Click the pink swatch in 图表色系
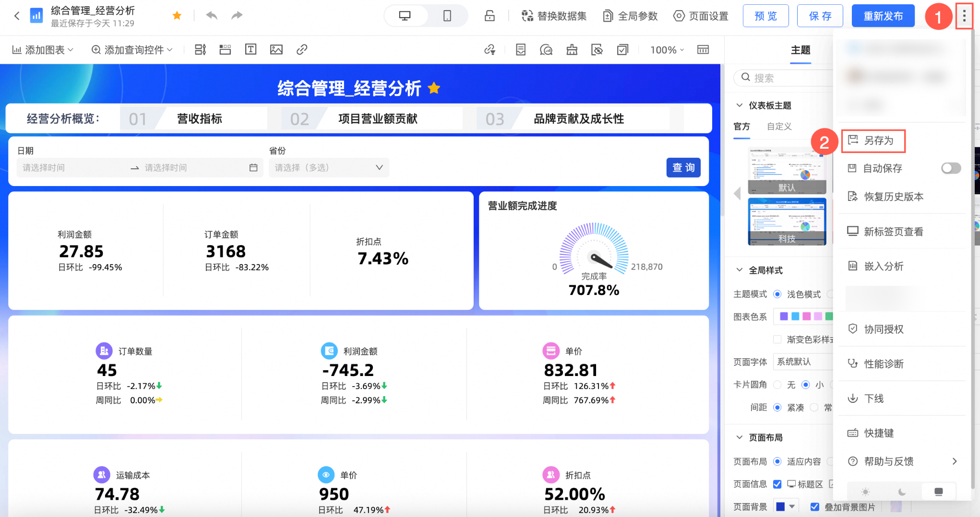 coord(806,317)
